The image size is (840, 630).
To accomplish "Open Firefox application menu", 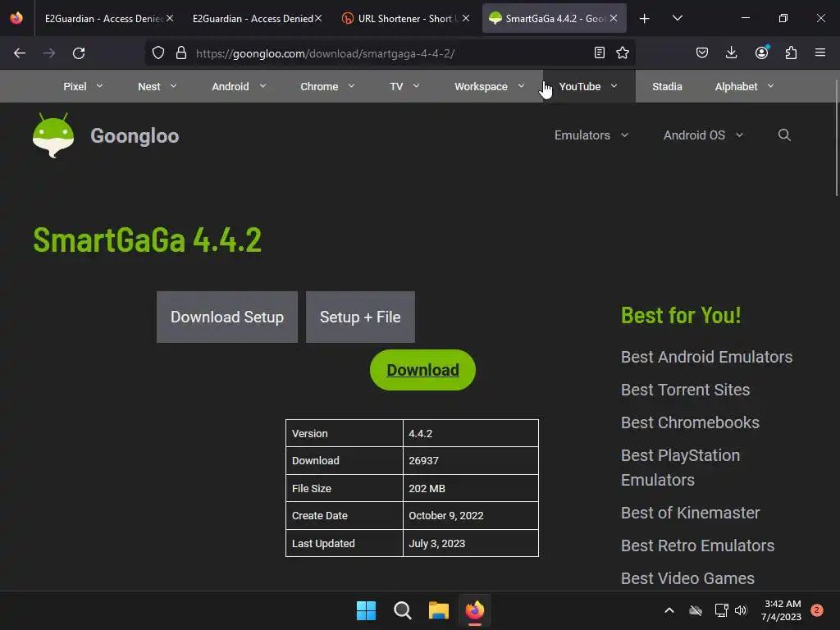I will click(820, 52).
